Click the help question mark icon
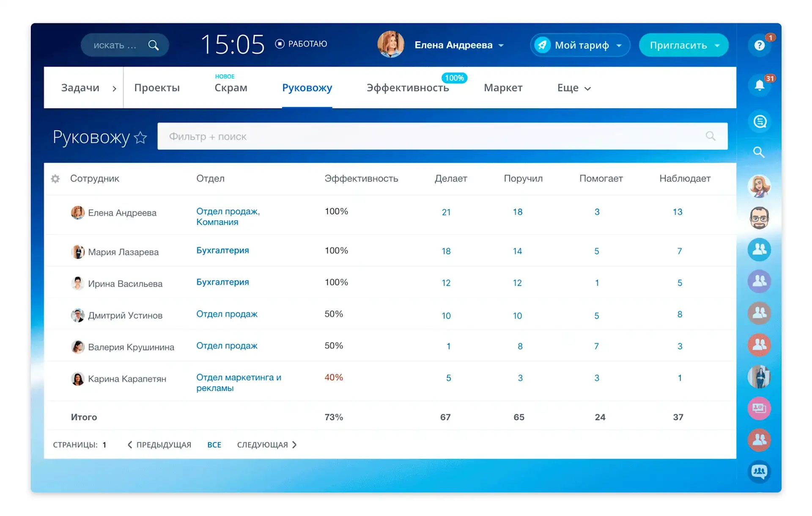This screenshot has width=812, height=516. point(759,45)
